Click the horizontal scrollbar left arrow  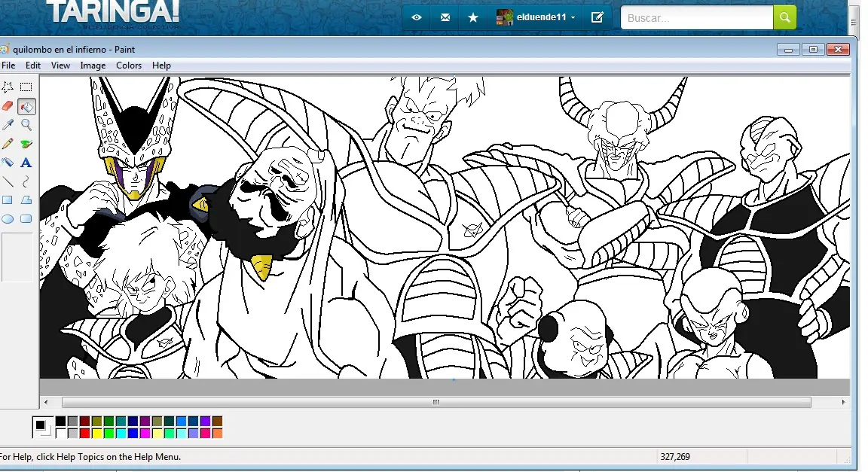point(46,402)
